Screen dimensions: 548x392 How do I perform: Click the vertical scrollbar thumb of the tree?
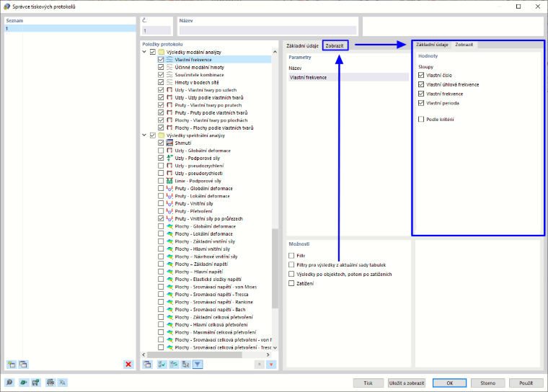[x=275, y=268]
